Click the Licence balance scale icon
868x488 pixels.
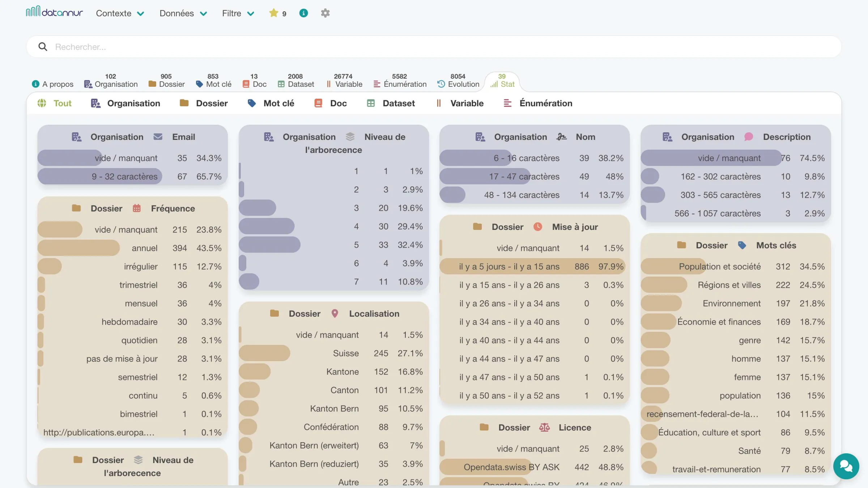tap(544, 427)
